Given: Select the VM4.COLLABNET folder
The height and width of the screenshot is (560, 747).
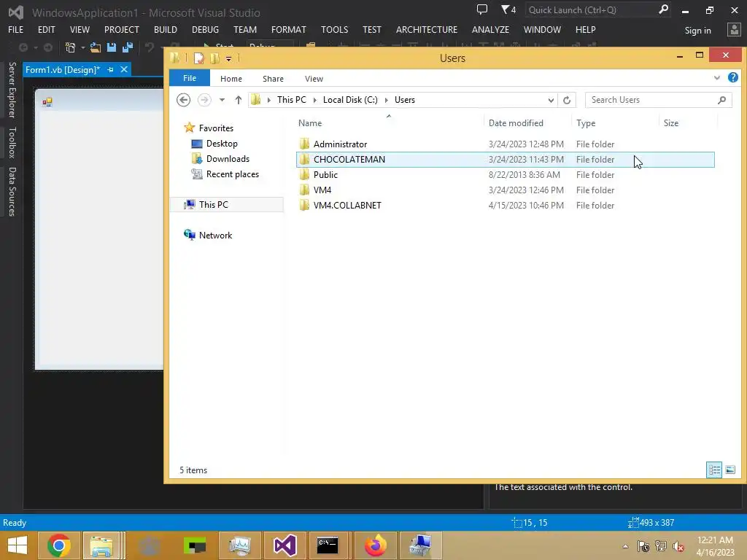Looking at the screenshot, I should click(x=505, y=205).
